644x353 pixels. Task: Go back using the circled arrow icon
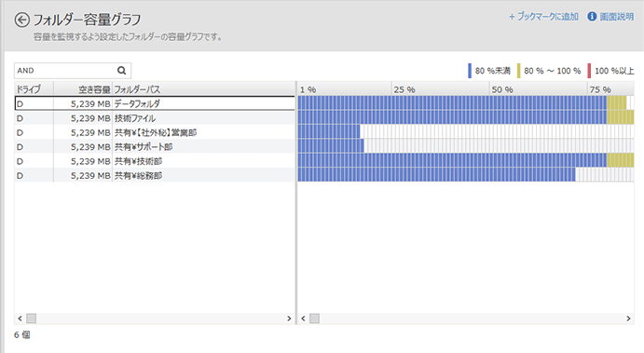pos(21,20)
